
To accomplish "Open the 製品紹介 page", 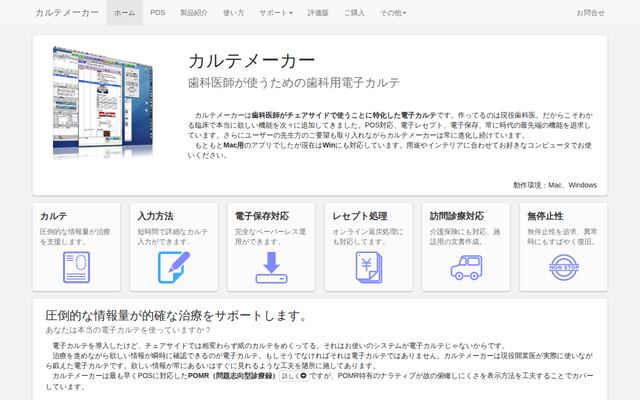I will click(x=194, y=13).
